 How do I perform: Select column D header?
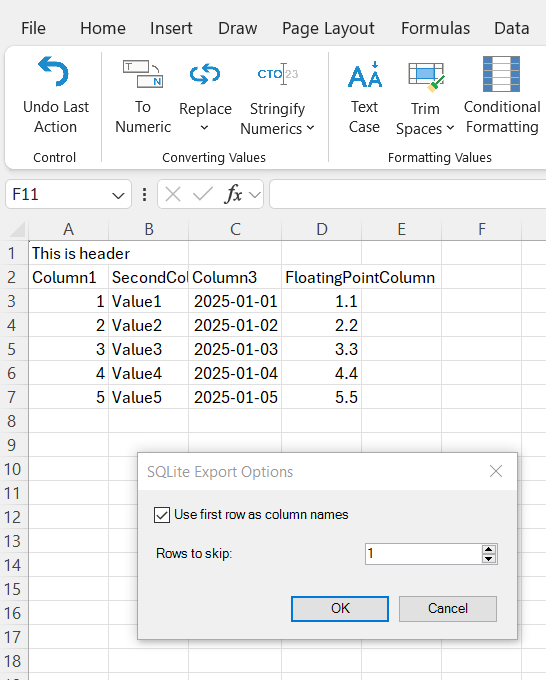click(x=321, y=229)
